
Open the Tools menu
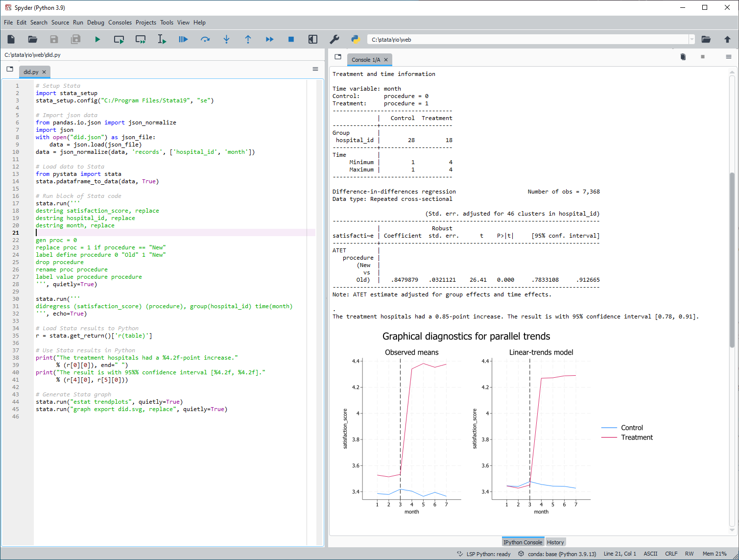[167, 23]
